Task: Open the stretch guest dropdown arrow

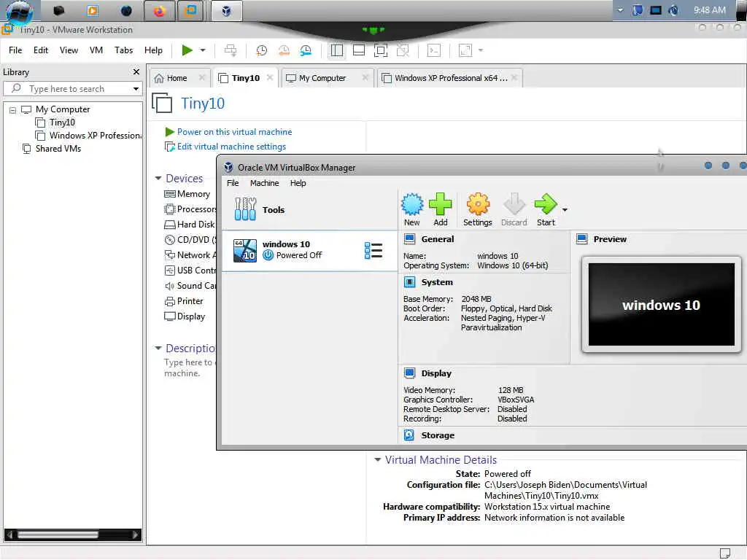Action: (481, 50)
